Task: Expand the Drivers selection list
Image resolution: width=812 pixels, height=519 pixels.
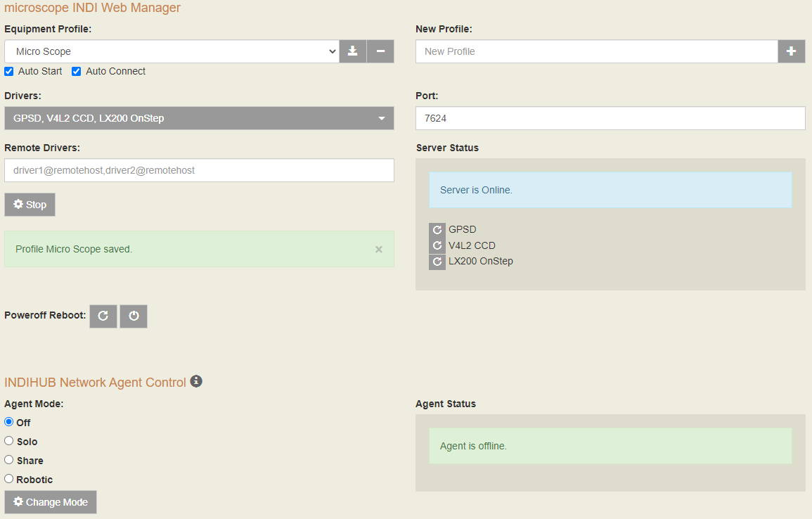Action: [x=199, y=118]
